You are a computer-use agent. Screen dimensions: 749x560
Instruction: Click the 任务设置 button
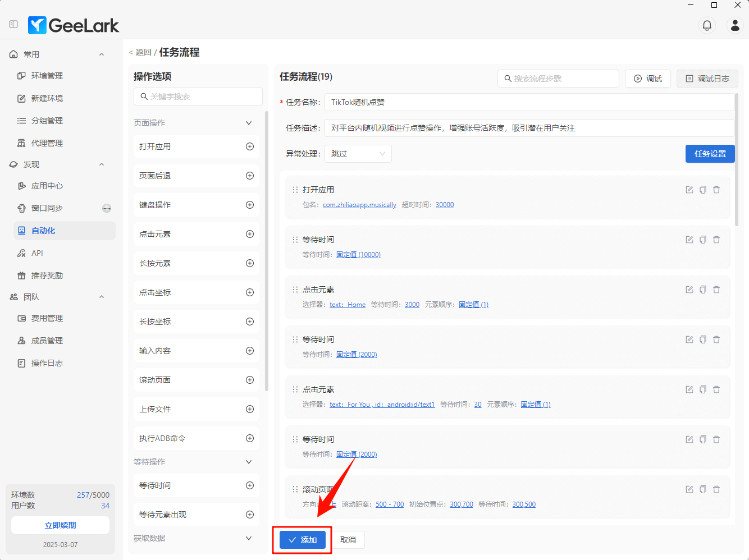tap(710, 154)
